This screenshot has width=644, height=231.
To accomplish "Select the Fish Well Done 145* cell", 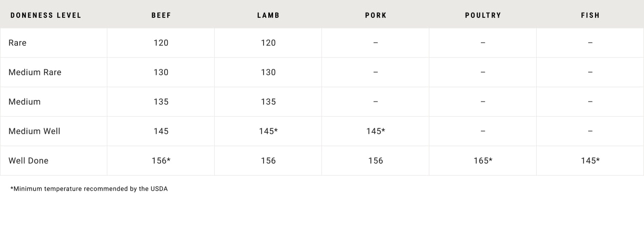I will coord(590,160).
